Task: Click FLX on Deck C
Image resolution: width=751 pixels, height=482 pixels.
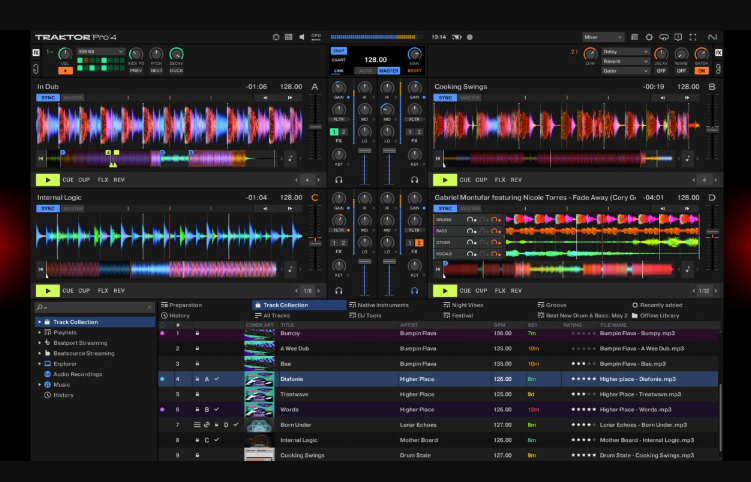Action: (102, 290)
